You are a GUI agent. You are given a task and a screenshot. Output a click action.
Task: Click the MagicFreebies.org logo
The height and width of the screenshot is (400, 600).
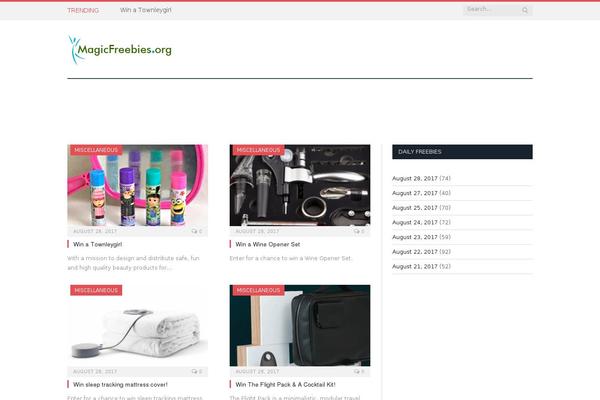click(x=121, y=47)
